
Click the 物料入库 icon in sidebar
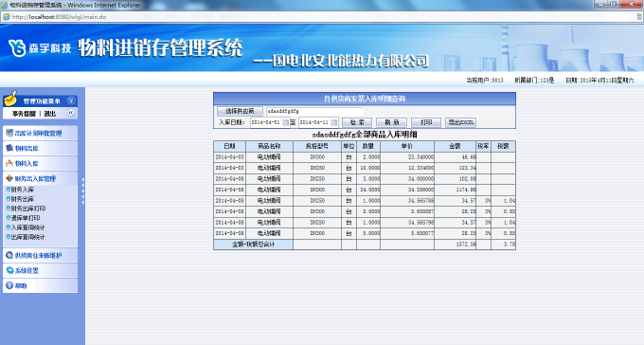coord(9,163)
